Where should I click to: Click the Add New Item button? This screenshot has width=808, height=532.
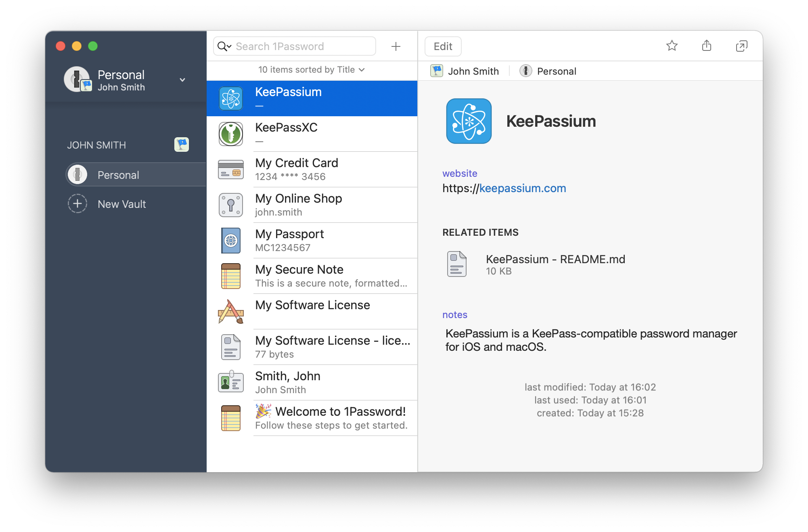(x=396, y=46)
